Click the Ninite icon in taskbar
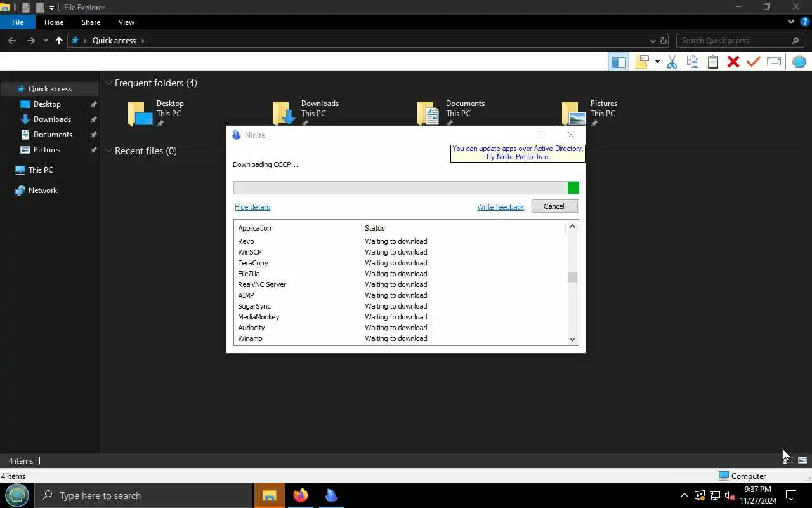The image size is (812, 508). tap(331, 495)
